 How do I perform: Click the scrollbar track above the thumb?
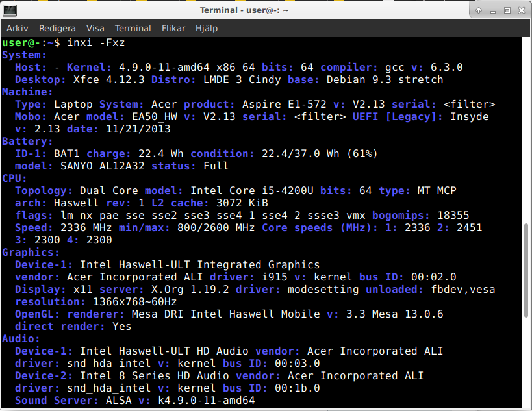pos(527,130)
